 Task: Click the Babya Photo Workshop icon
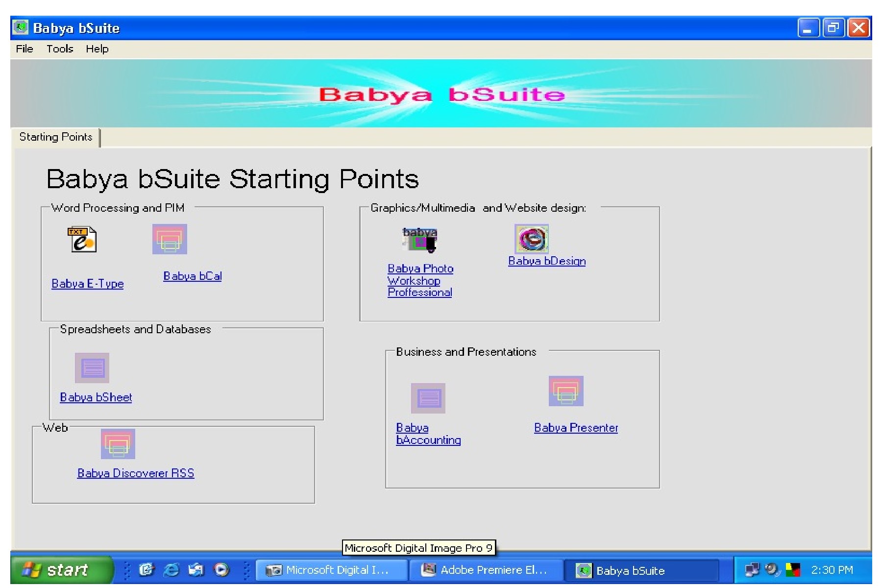pyautogui.click(x=419, y=240)
